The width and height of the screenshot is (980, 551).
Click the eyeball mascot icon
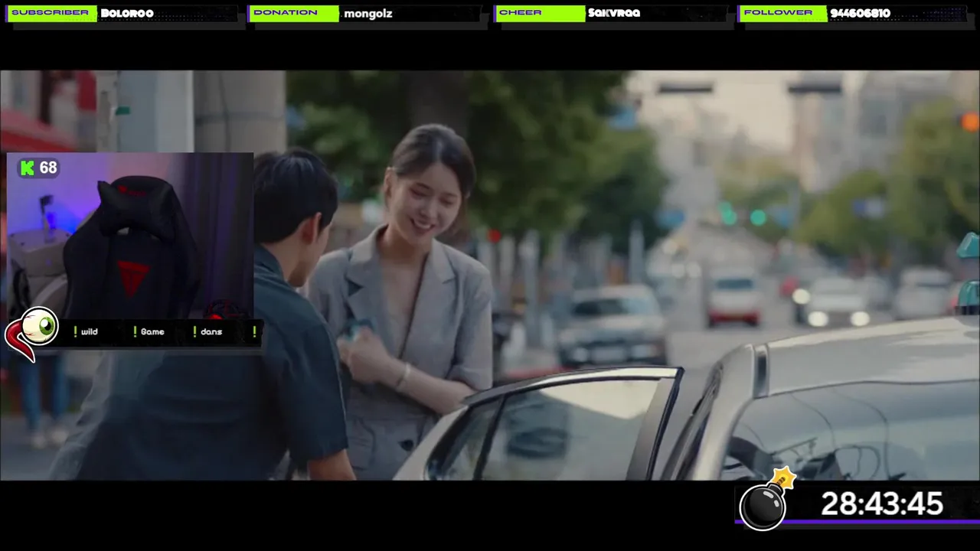(32, 334)
